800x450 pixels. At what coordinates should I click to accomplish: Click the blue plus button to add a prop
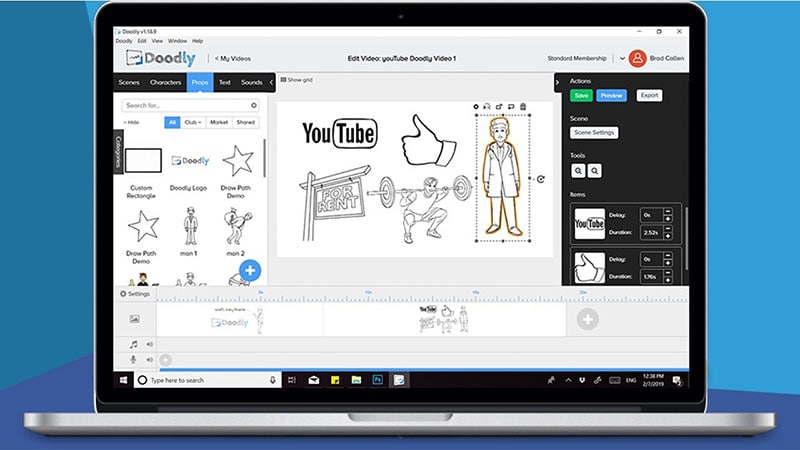point(250,270)
